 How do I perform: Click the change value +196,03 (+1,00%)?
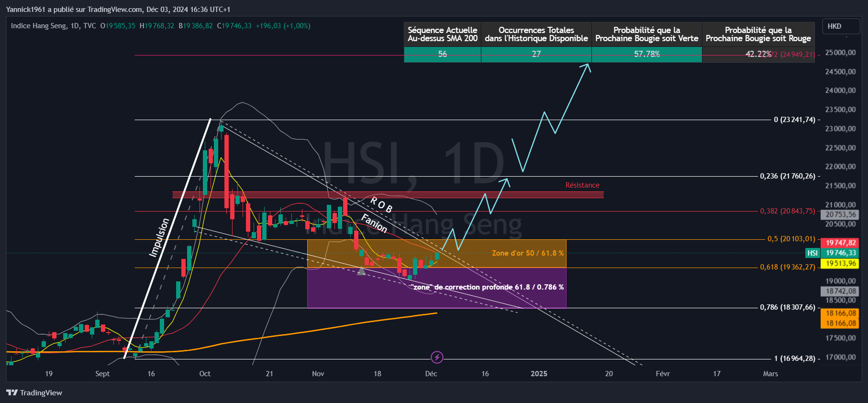tap(283, 26)
